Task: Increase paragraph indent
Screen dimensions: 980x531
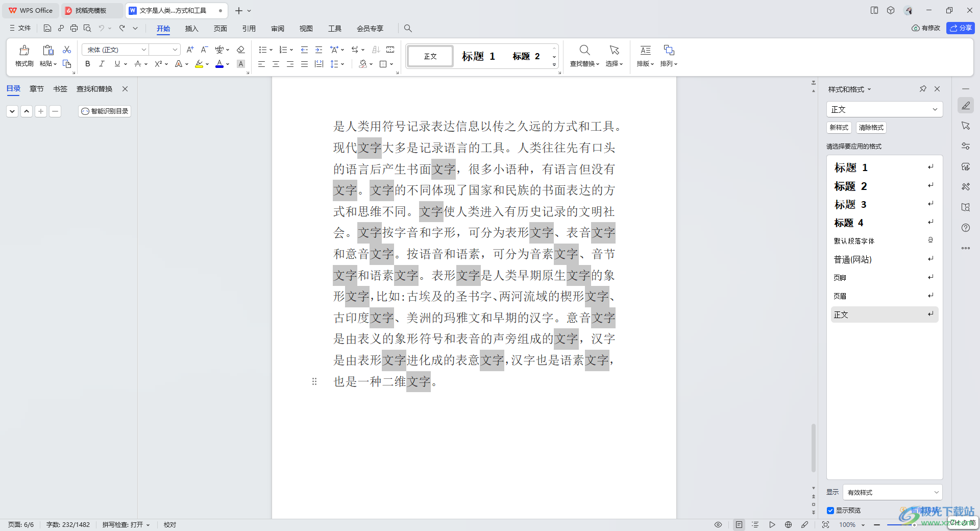Action: tap(318, 50)
